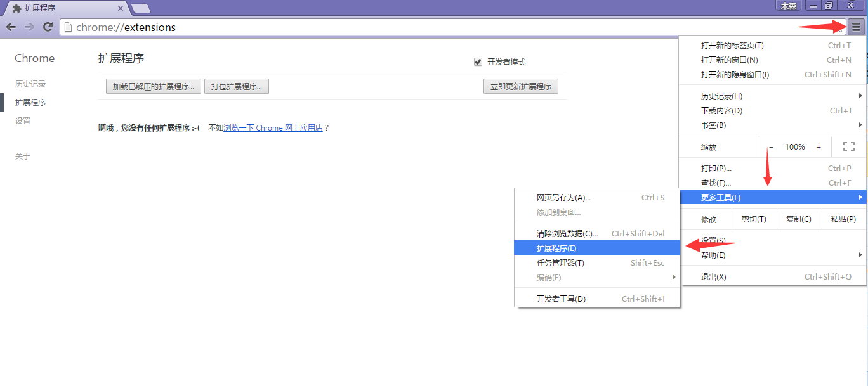Open the Chrome hamburger menu icon

[x=856, y=27]
